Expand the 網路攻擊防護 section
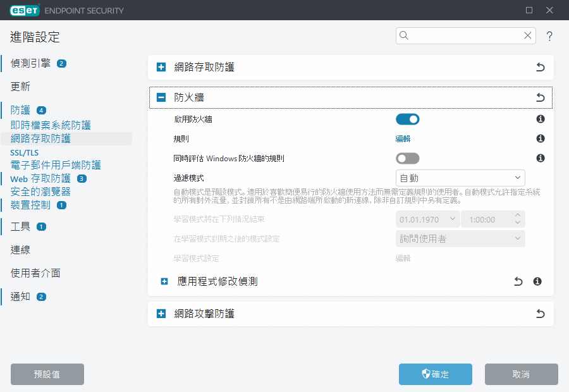Viewport: 569px width, 392px height. pos(161,314)
